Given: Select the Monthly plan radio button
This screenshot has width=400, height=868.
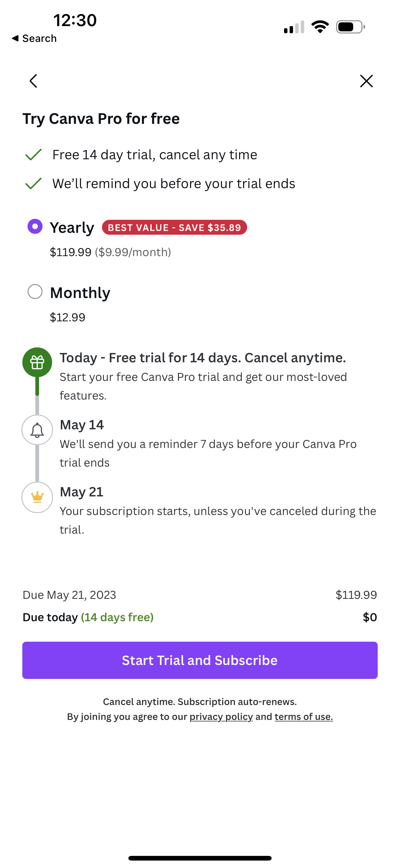Looking at the screenshot, I should pyautogui.click(x=35, y=292).
